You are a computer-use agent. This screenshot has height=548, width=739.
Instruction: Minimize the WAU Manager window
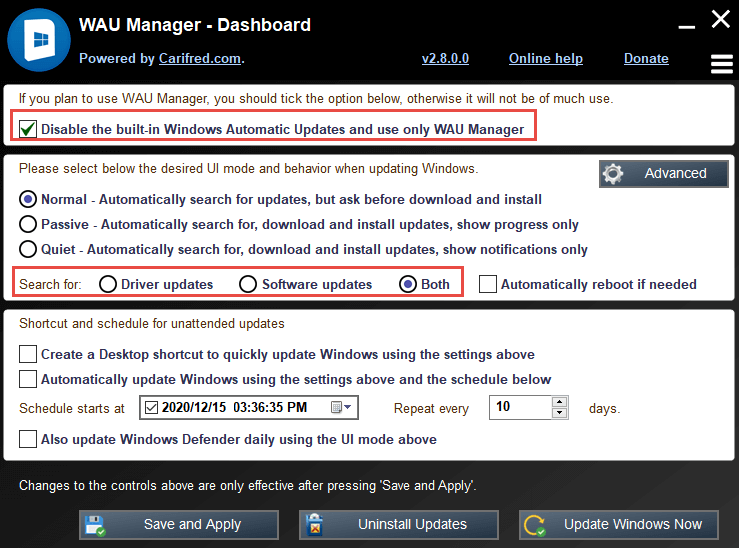click(x=685, y=24)
